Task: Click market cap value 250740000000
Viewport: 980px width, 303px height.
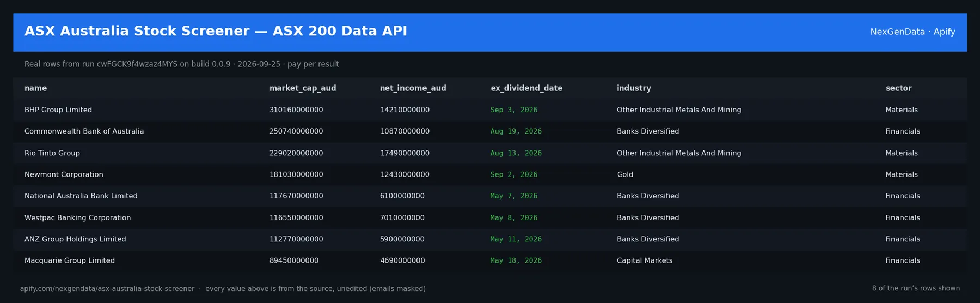Action: (296, 131)
